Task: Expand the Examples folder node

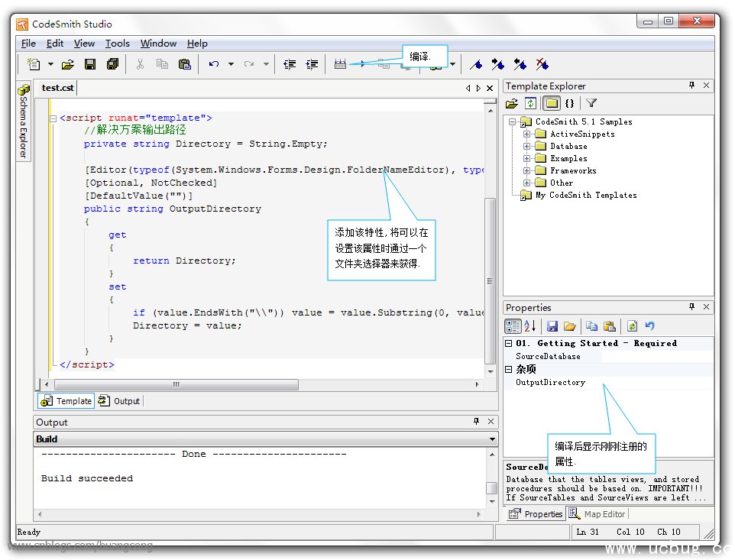Action: point(527,158)
